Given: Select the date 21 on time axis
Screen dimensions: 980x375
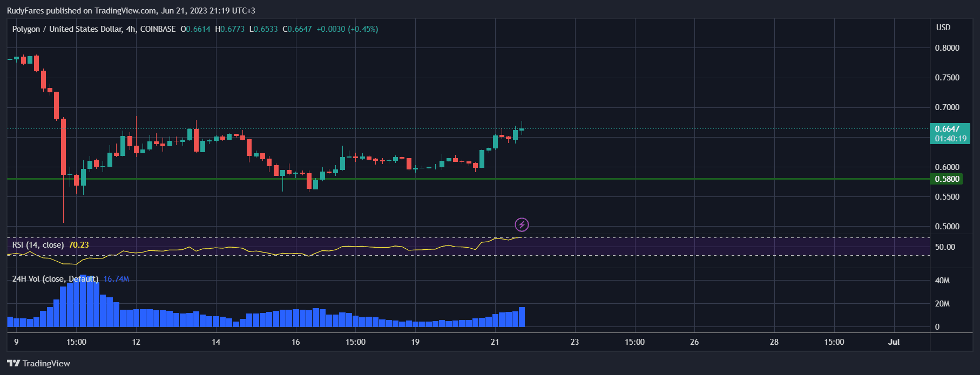Looking at the screenshot, I should click(x=495, y=342).
